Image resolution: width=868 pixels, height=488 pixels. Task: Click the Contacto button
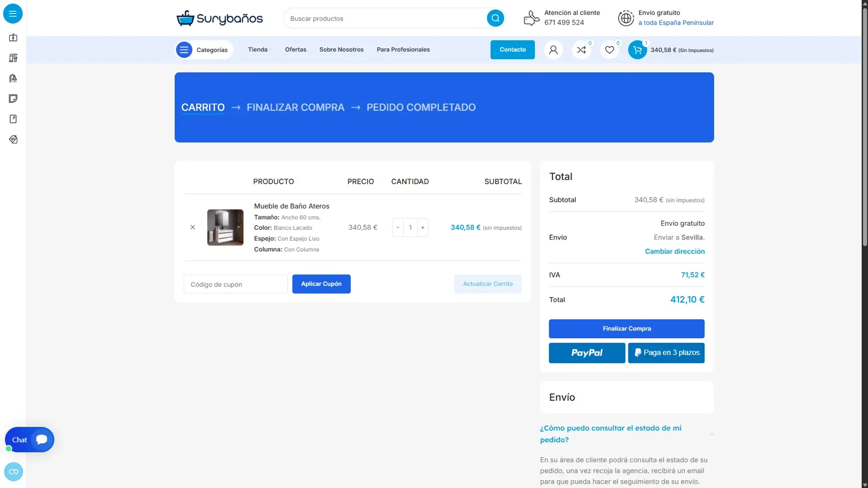[513, 50]
